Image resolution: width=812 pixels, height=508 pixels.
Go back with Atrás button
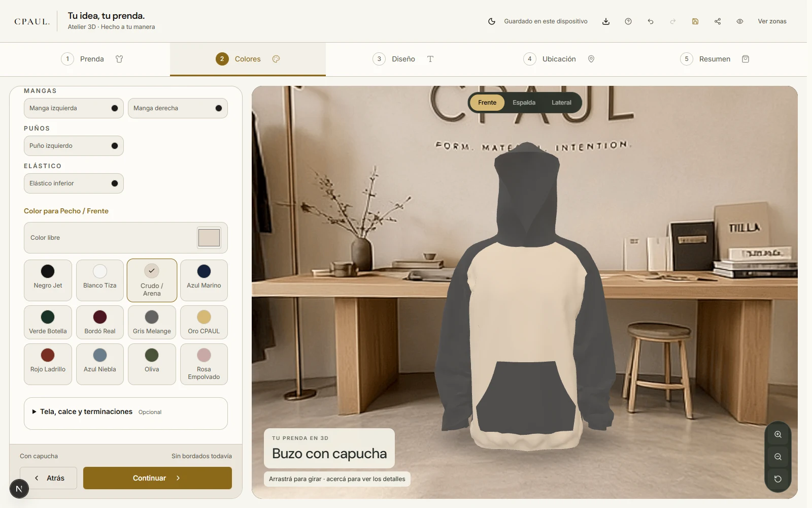click(49, 478)
